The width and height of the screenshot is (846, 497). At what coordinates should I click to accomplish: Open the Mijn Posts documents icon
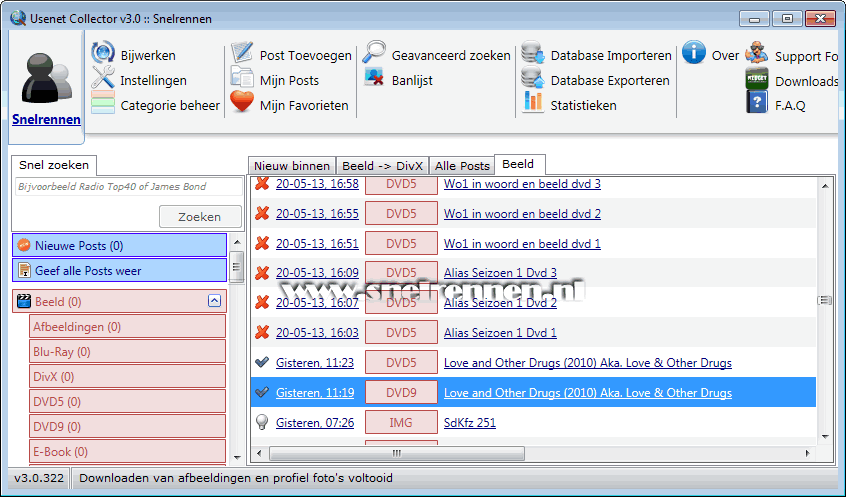[x=242, y=77]
